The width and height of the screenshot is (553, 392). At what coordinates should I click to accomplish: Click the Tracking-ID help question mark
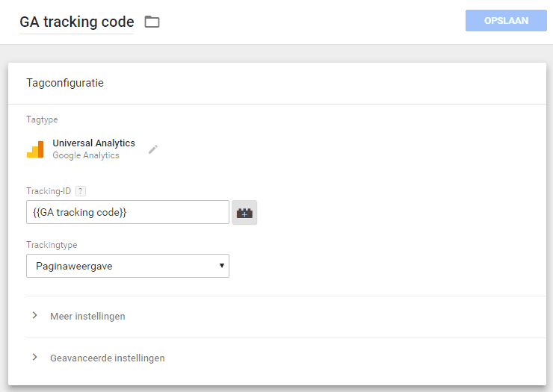81,191
